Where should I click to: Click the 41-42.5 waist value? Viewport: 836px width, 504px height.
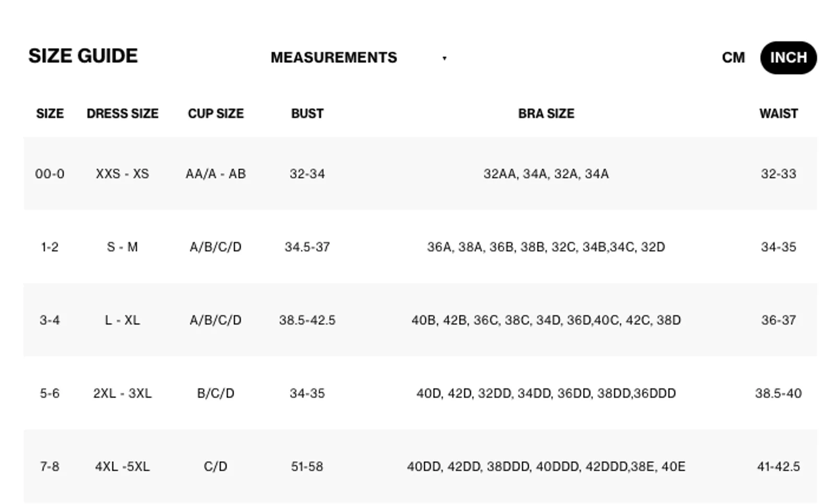pos(779,466)
